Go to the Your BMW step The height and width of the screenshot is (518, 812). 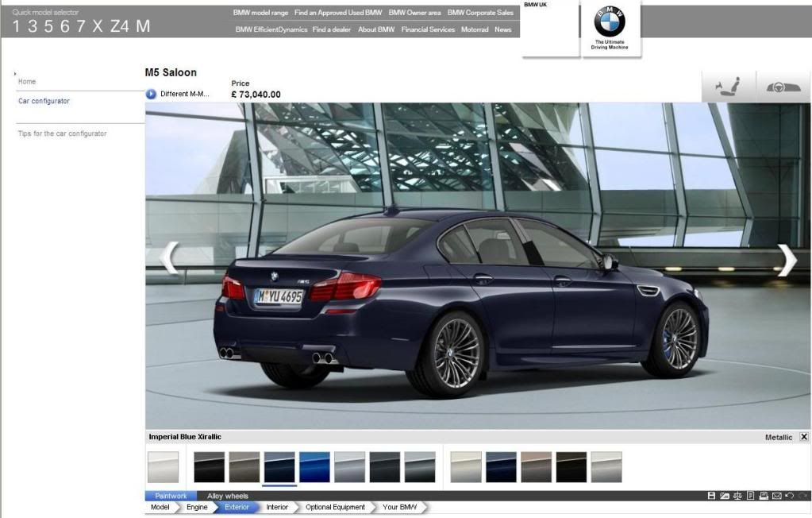[x=400, y=507]
